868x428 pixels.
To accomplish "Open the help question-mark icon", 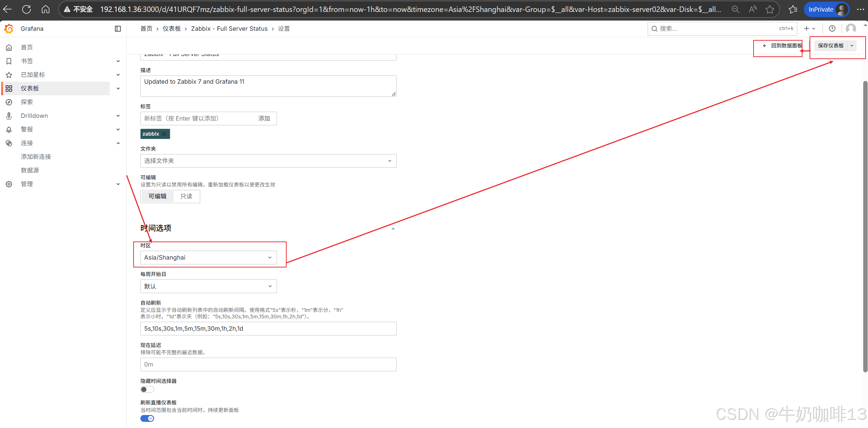I will tap(832, 29).
